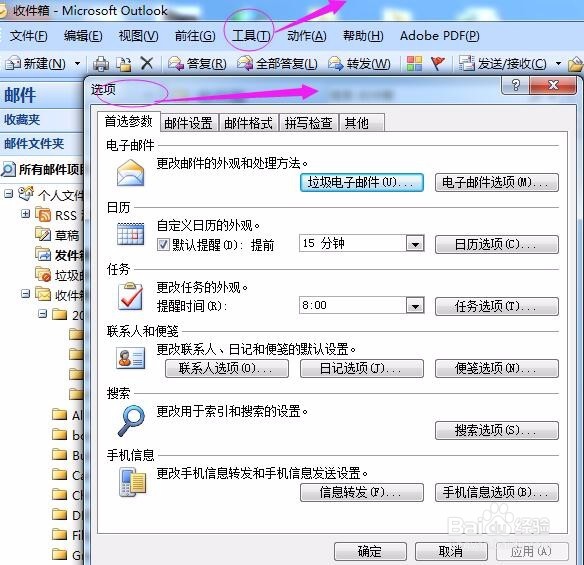Click the Print toolbar icon

click(x=101, y=64)
